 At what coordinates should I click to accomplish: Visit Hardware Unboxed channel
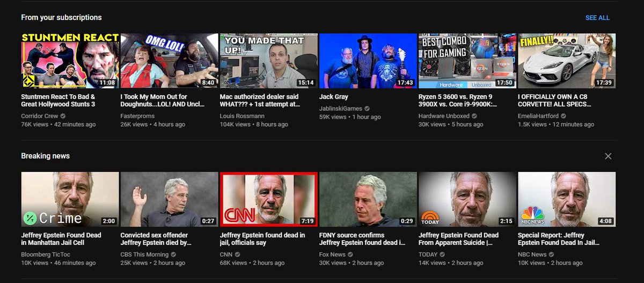coord(444,116)
